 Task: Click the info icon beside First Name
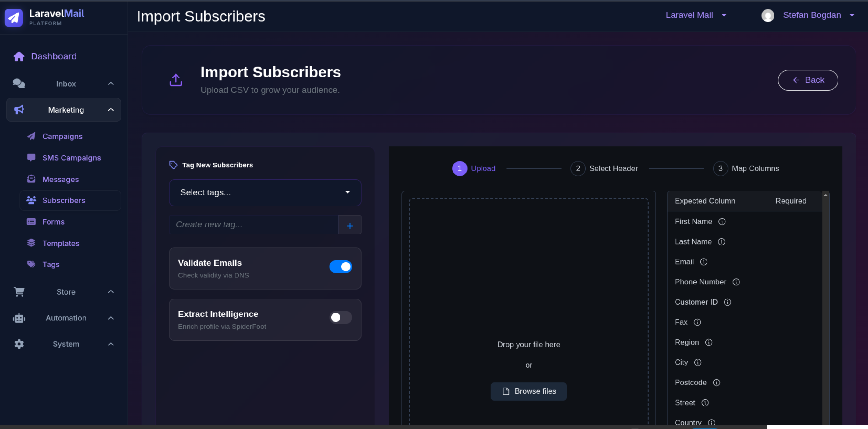(x=722, y=222)
